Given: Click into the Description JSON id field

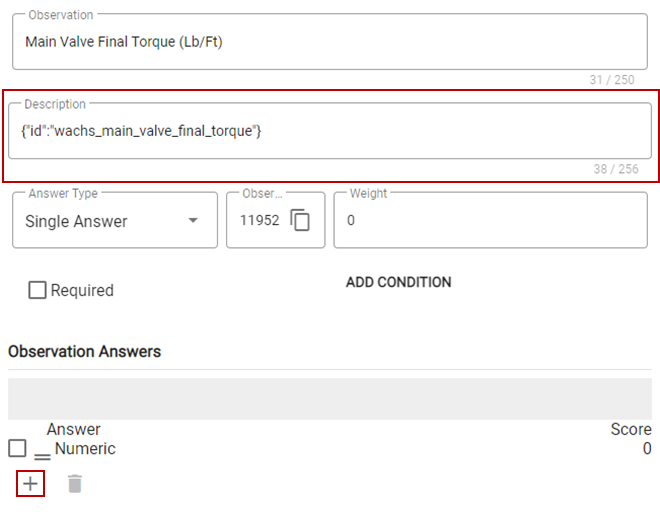Looking at the screenshot, I should click(x=330, y=131).
